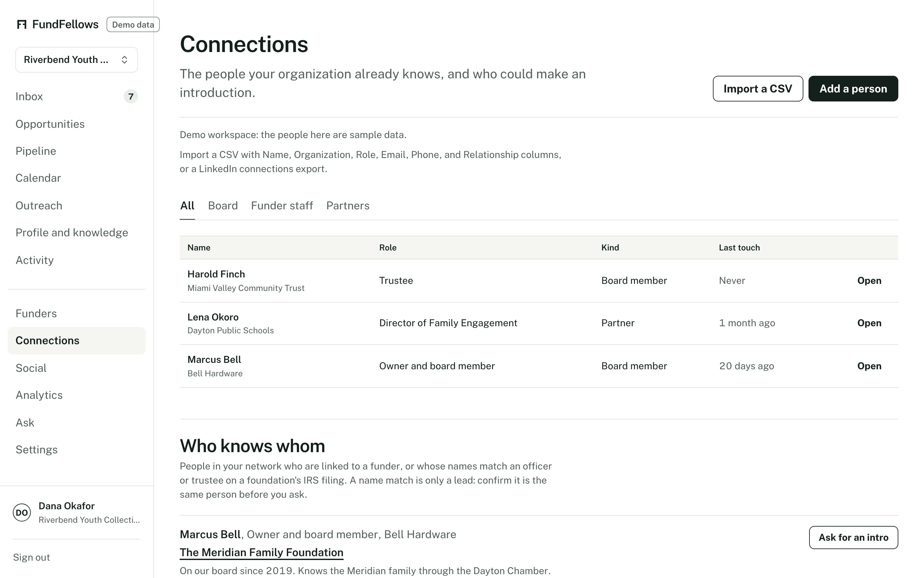This screenshot has height=578, width=924.
Task: Go to the Funders page
Action: [x=76, y=313]
